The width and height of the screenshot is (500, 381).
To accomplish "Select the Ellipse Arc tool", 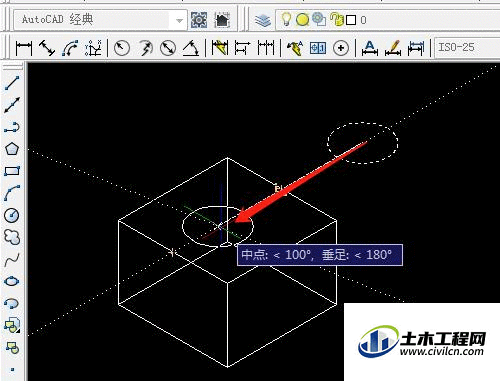I will [x=12, y=303].
